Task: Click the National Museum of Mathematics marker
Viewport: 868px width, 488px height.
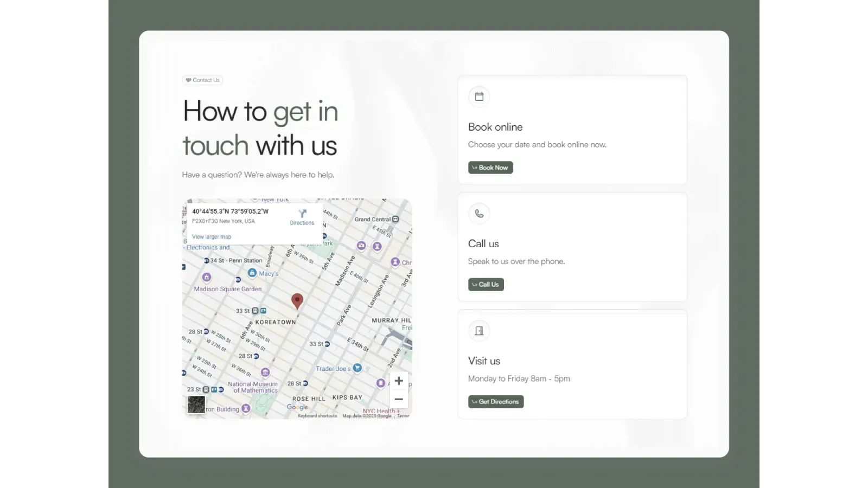Action: (x=265, y=373)
